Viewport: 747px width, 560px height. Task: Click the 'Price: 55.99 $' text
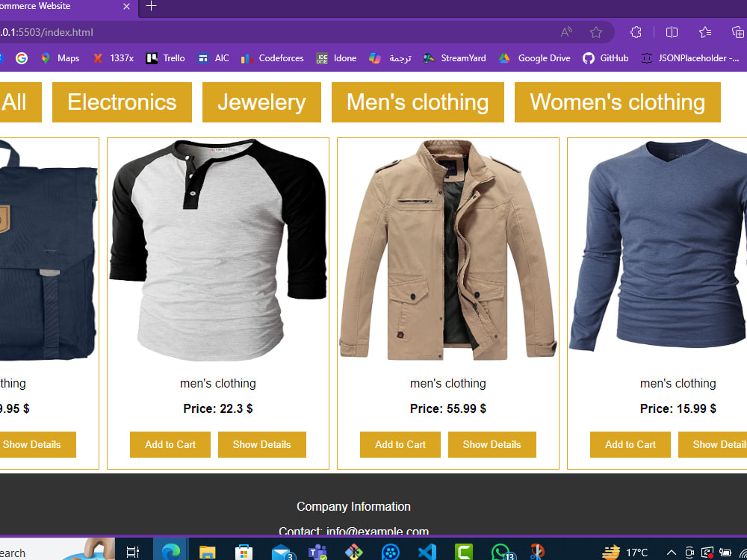(447, 408)
